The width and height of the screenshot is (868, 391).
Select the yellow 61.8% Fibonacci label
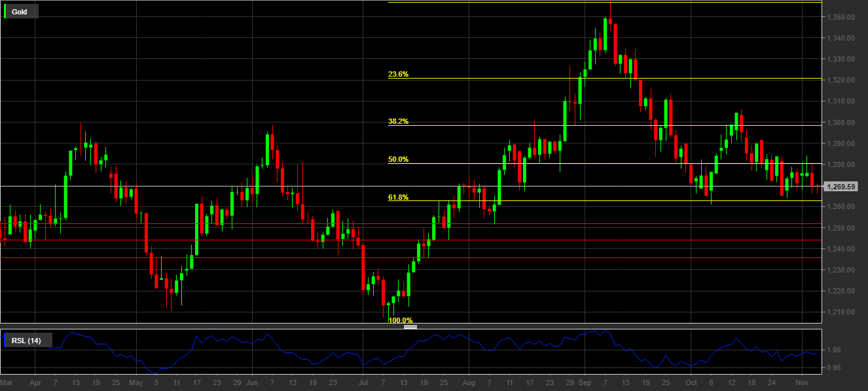[398, 197]
